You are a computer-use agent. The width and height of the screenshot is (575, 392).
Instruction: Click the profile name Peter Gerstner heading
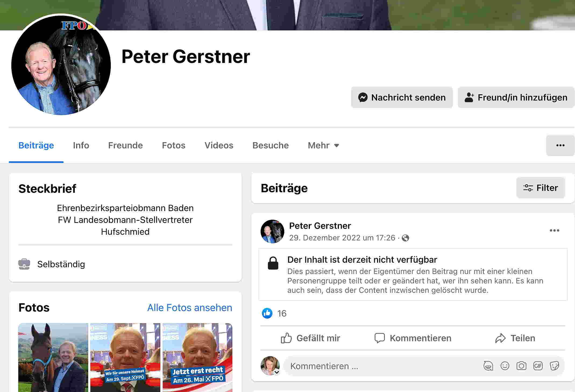(x=186, y=56)
